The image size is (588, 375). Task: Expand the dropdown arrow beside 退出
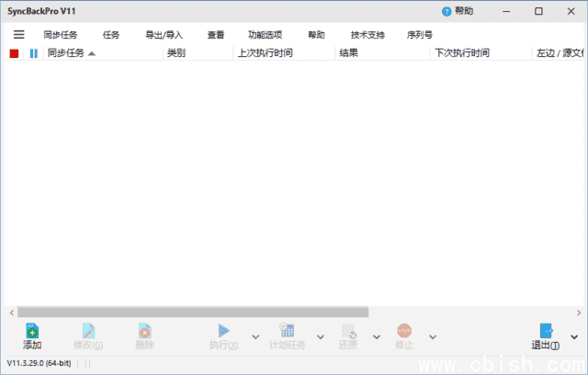tap(574, 337)
